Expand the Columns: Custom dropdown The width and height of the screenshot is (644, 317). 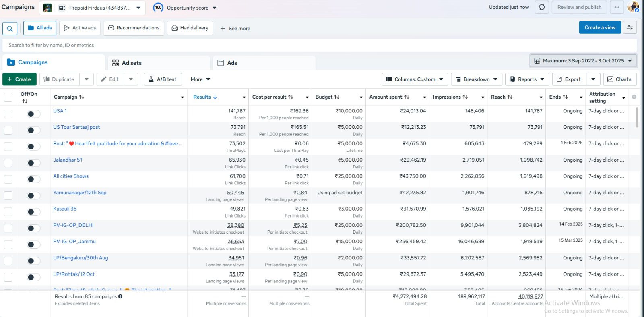tap(414, 79)
